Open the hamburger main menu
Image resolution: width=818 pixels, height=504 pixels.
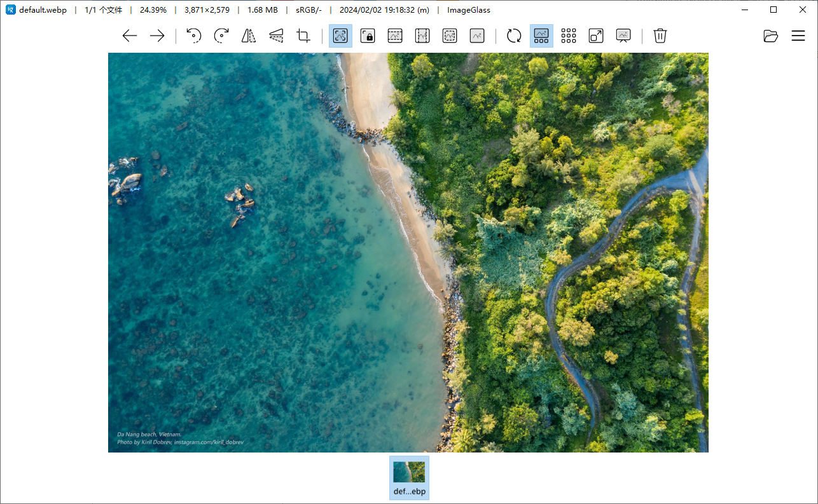[x=798, y=36]
